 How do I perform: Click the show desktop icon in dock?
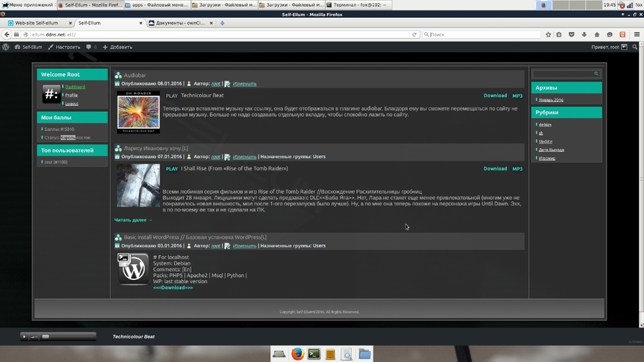click(279, 354)
